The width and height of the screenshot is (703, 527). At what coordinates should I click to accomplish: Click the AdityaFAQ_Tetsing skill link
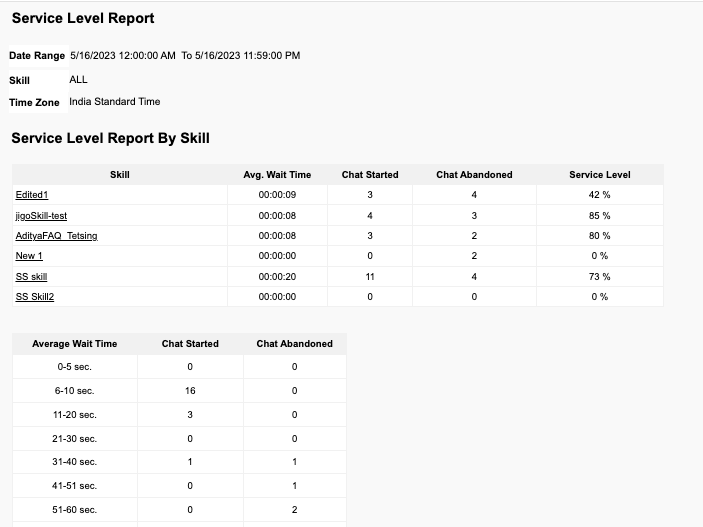pyautogui.click(x=56, y=236)
